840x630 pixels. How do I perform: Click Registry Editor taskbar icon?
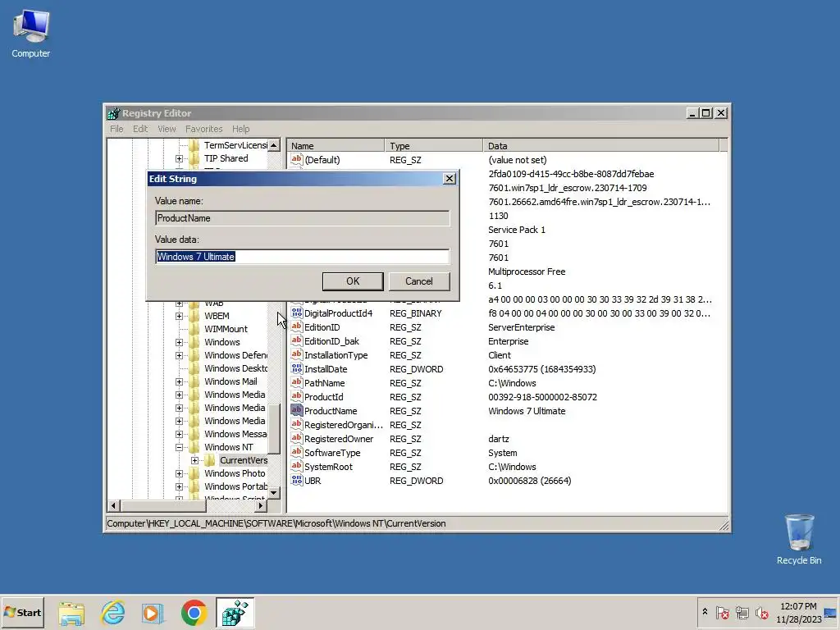(235, 613)
